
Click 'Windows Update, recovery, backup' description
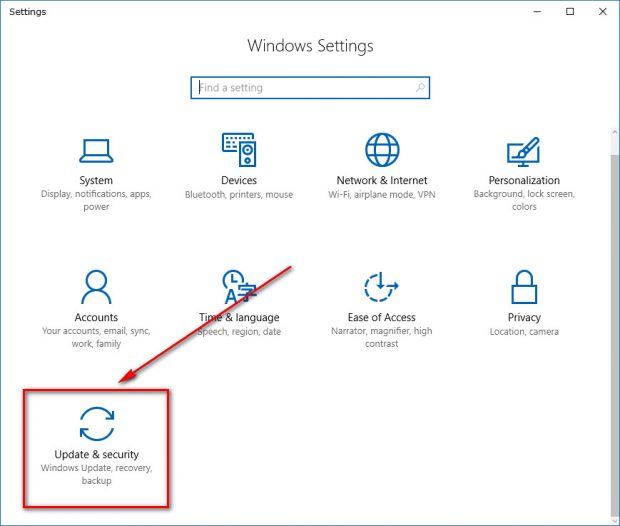96,474
